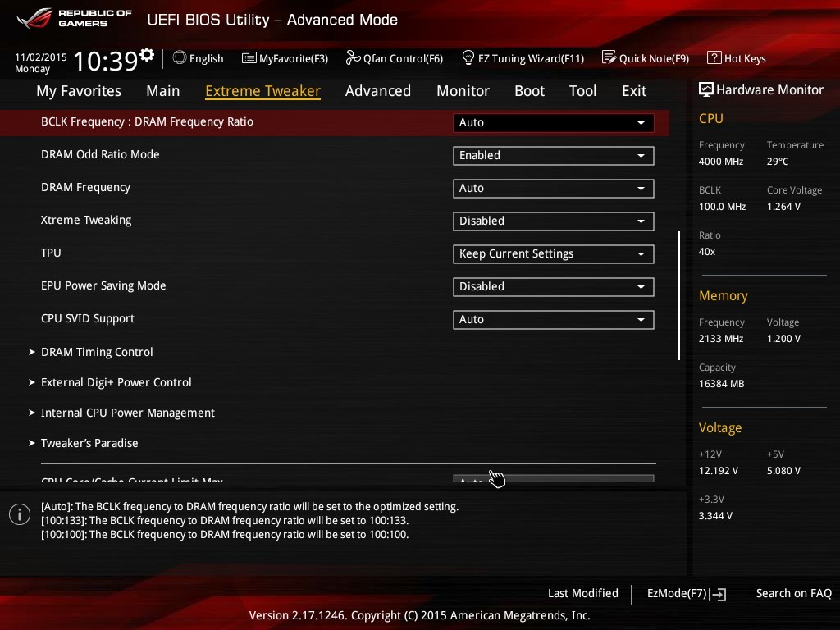The height and width of the screenshot is (630, 840).
Task: Click the Republic of Gamers logo
Action: pos(74,18)
